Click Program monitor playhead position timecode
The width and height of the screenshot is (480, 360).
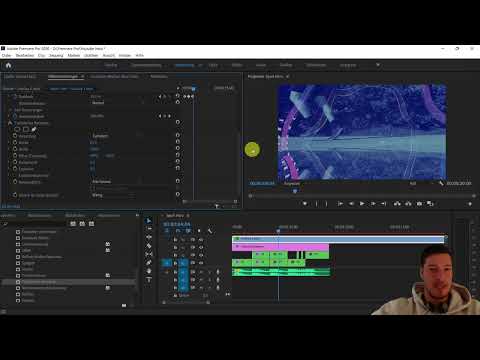click(x=262, y=184)
